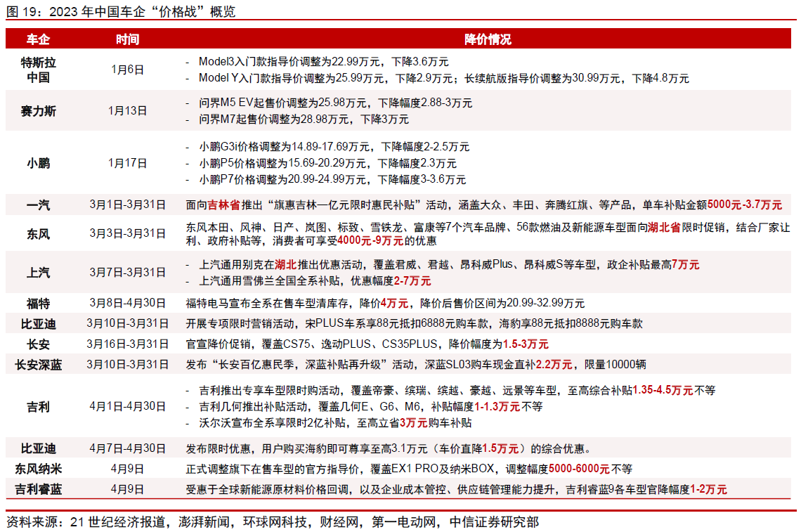The image size is (801, 532).
Task: Select the 东风纳米 row label
Action: coord(39,469)
